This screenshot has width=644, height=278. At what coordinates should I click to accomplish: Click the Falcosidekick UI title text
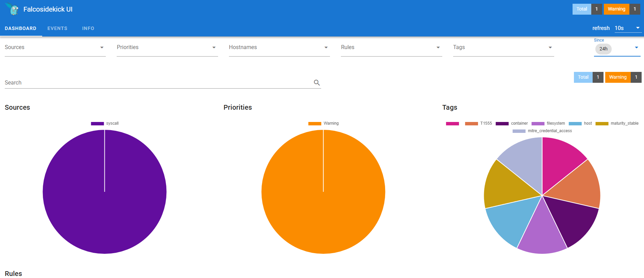click(48, 9)
